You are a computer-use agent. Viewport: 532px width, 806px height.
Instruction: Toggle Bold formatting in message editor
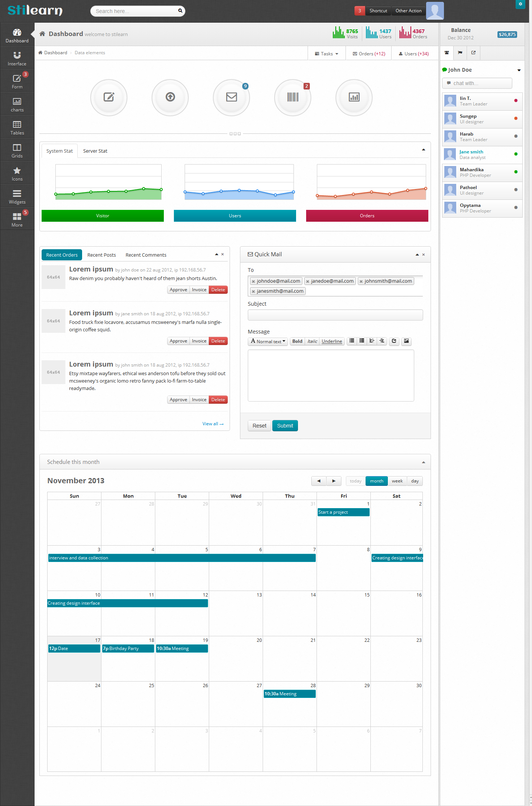[297, 341]
